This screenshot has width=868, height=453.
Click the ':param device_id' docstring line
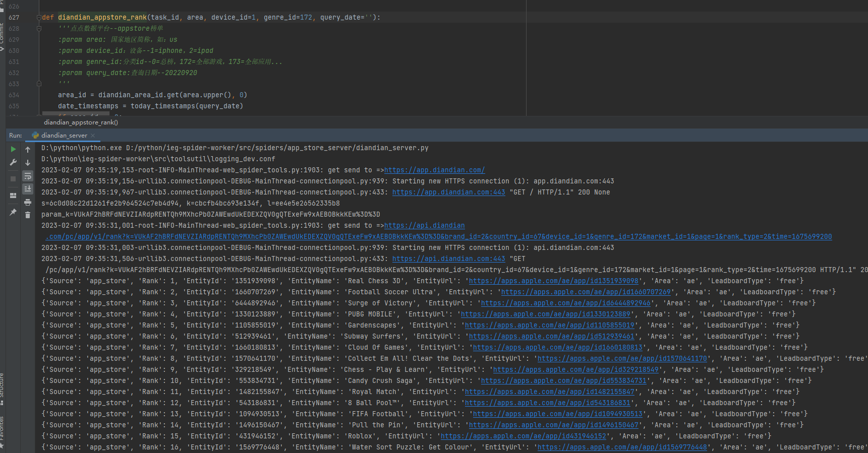point(136,51)
